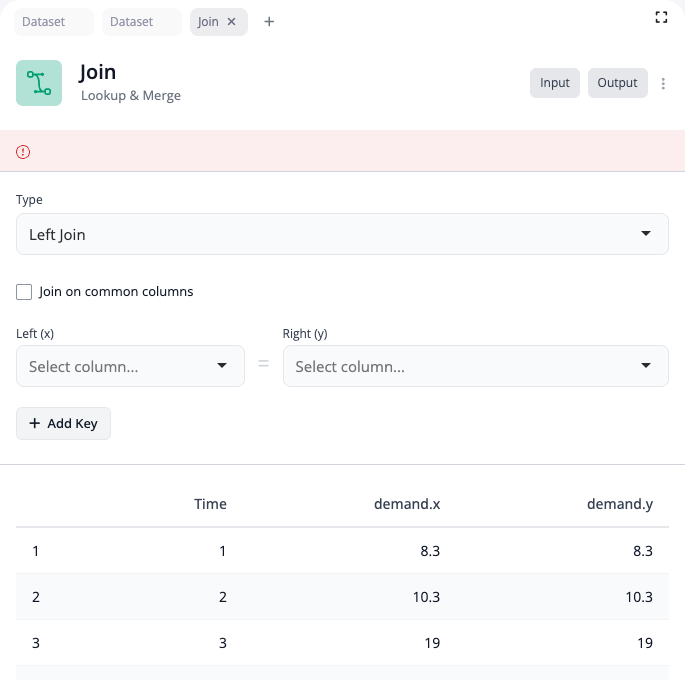The height and width of the screenshot is (680, 685).
Task: Select the table row with value 10.3
Action: tap(342, 597)
